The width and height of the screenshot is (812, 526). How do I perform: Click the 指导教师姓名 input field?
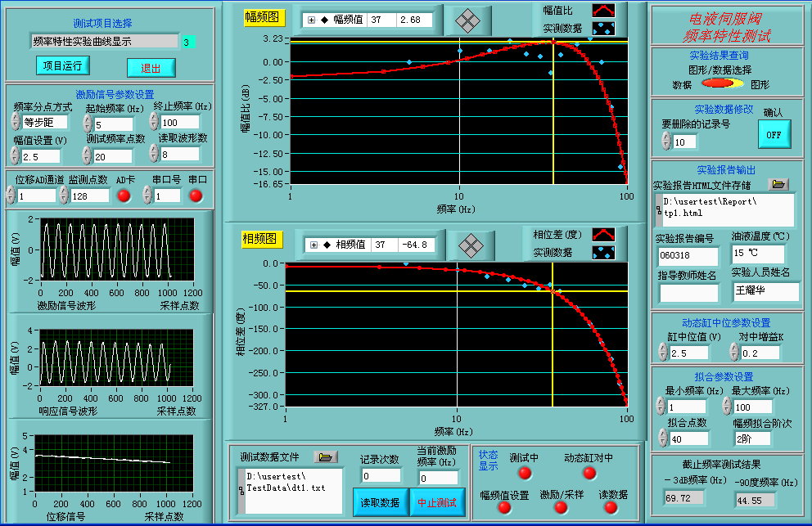(688, 292)
